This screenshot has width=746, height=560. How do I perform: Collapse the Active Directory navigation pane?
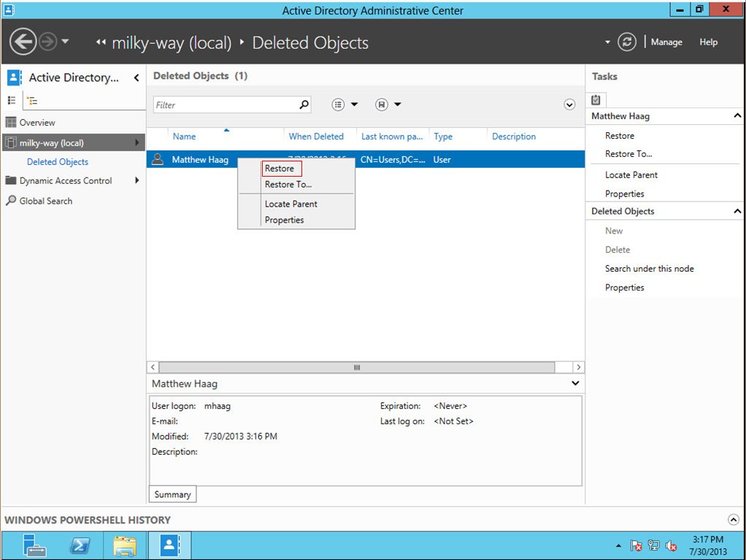pos(136,77)
